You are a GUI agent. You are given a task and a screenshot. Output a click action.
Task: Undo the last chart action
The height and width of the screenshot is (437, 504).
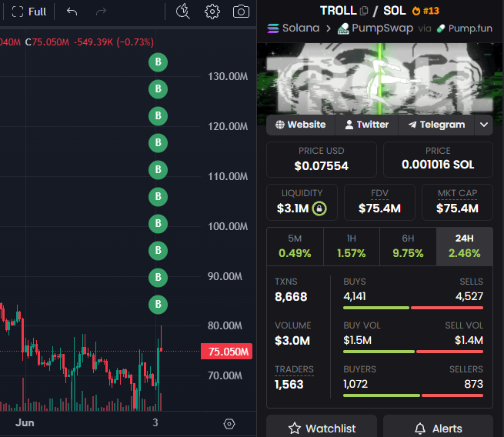[x=72, y=12]
